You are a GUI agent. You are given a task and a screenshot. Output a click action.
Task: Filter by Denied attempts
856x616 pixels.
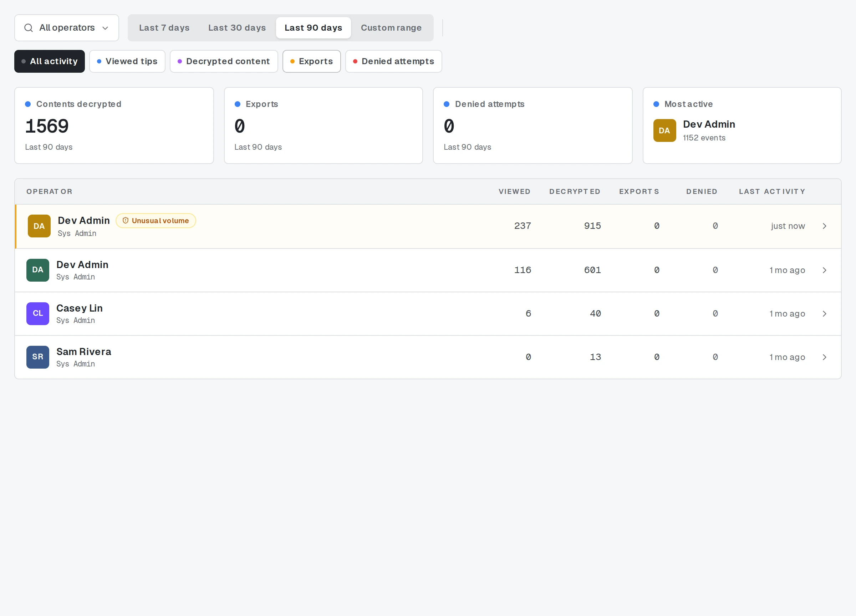(394, 61)
